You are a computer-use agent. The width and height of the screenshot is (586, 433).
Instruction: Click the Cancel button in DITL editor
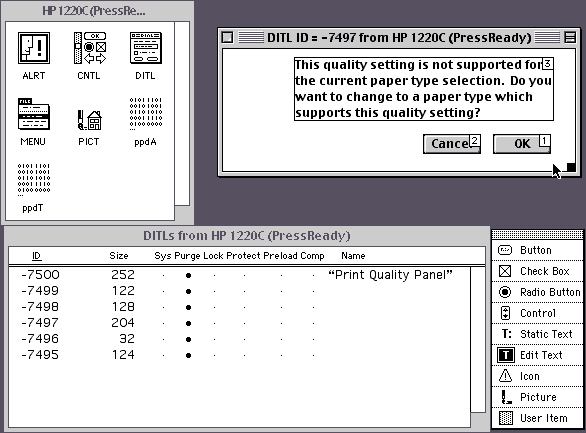(x=452, y=144)
